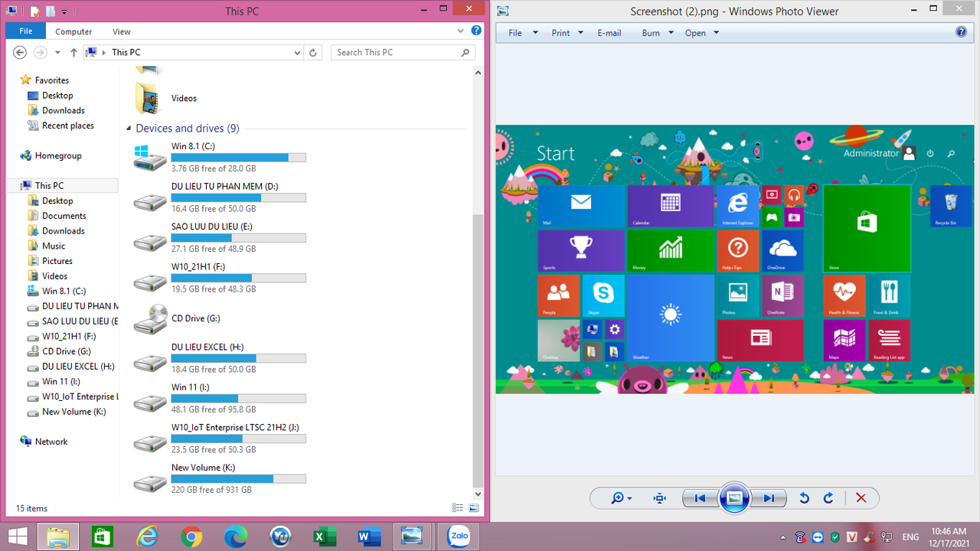Open Photo Viewer help with the question mark
This screenshot has height=551, width=980.
pos(962,32)
